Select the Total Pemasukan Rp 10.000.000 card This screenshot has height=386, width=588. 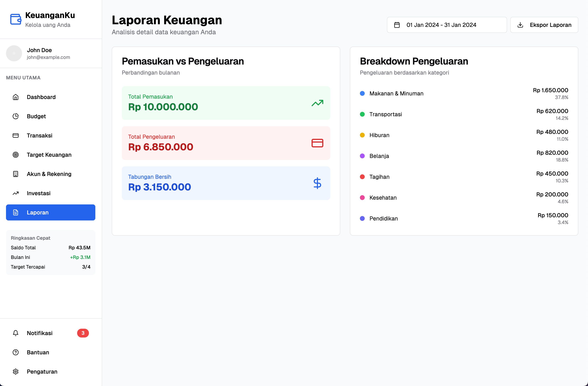[x=226, y=103]
